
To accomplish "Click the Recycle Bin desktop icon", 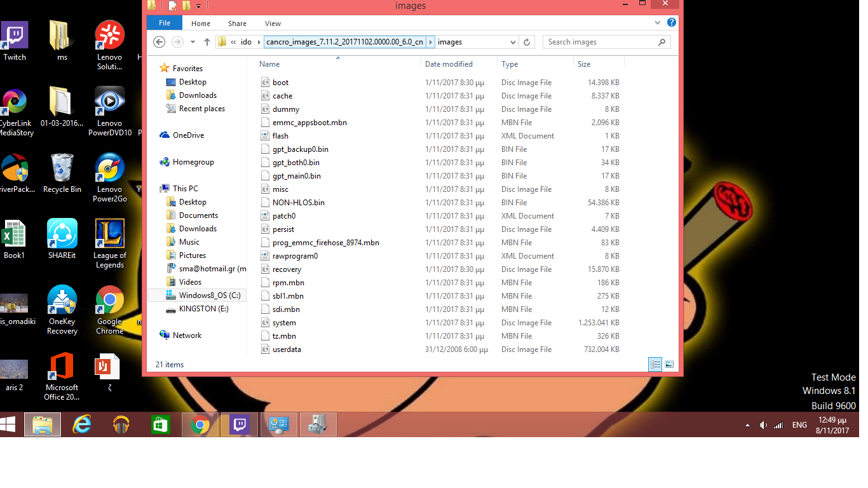I will click(x=62, y=173).
